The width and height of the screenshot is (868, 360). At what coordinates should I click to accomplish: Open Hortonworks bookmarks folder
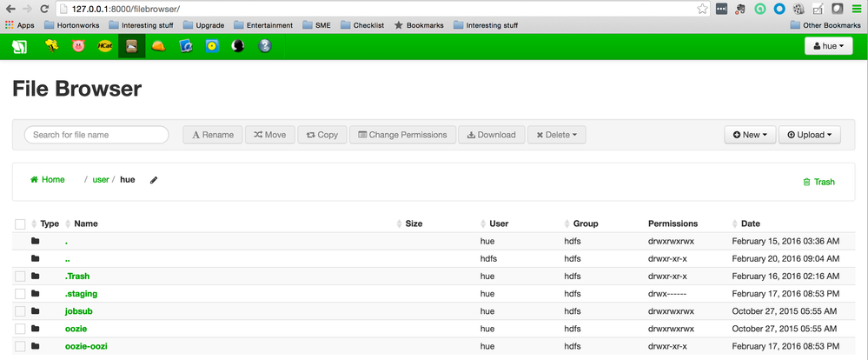[x=78, y=25]
